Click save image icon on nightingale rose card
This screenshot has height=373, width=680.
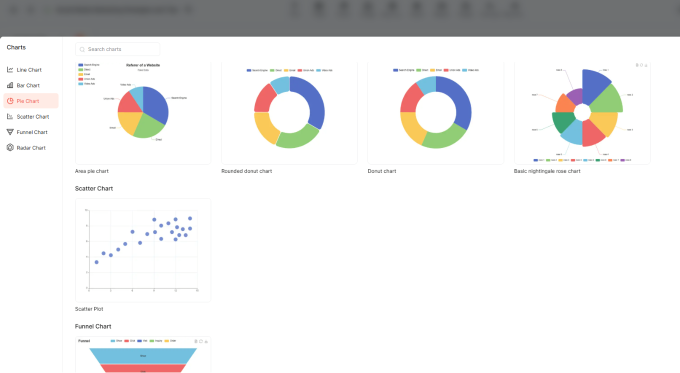click(x=646, y=65)
